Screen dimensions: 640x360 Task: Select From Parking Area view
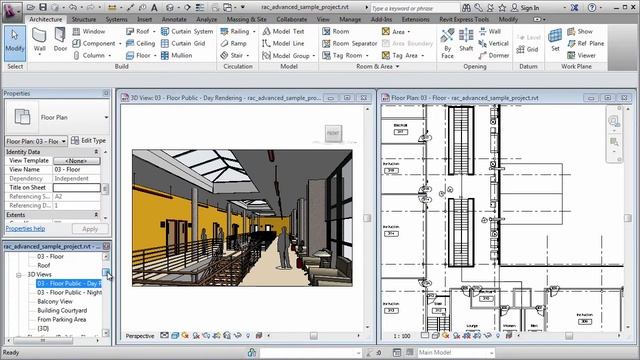[62, 320]
